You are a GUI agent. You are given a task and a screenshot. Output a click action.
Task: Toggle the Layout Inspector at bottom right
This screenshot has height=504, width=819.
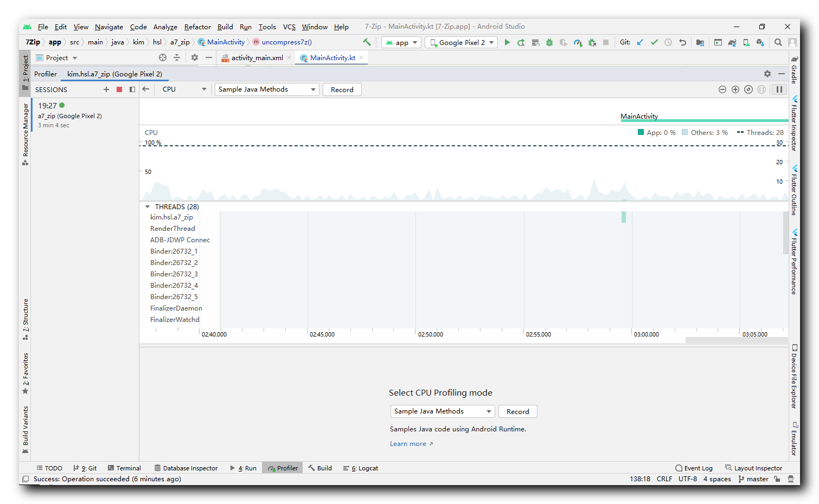[x=754, y=468]
